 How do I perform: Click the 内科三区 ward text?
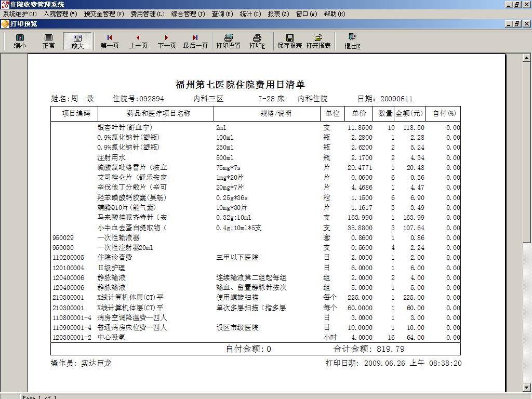coord(208,99)
